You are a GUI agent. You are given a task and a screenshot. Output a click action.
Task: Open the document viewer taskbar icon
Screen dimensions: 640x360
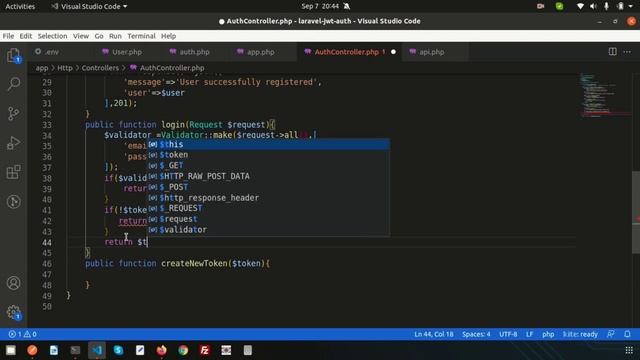53,350
